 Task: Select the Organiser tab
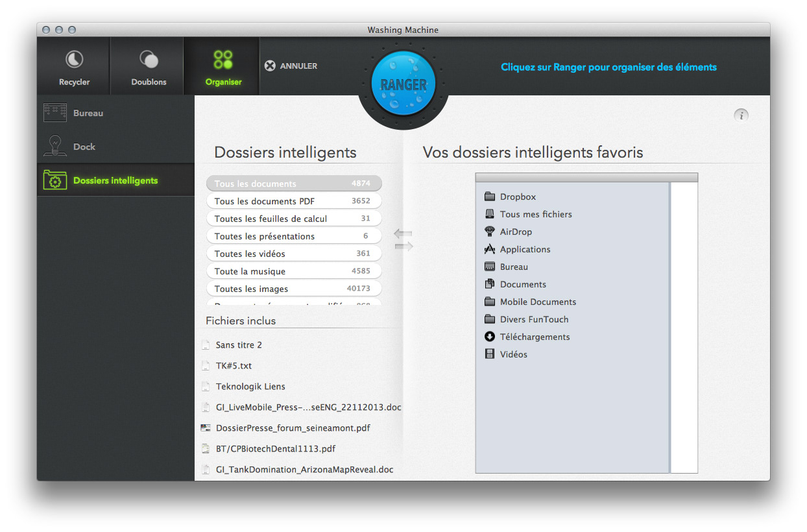pyautogui.click(x=223, y=66)
